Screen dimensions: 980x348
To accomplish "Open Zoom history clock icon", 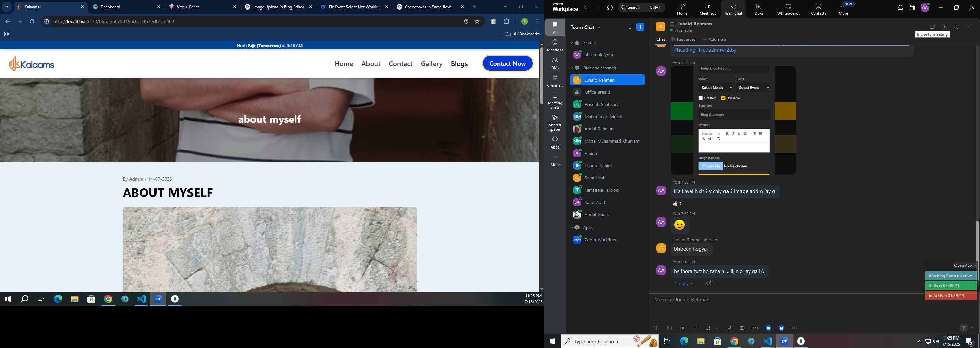I will [610, 7].
